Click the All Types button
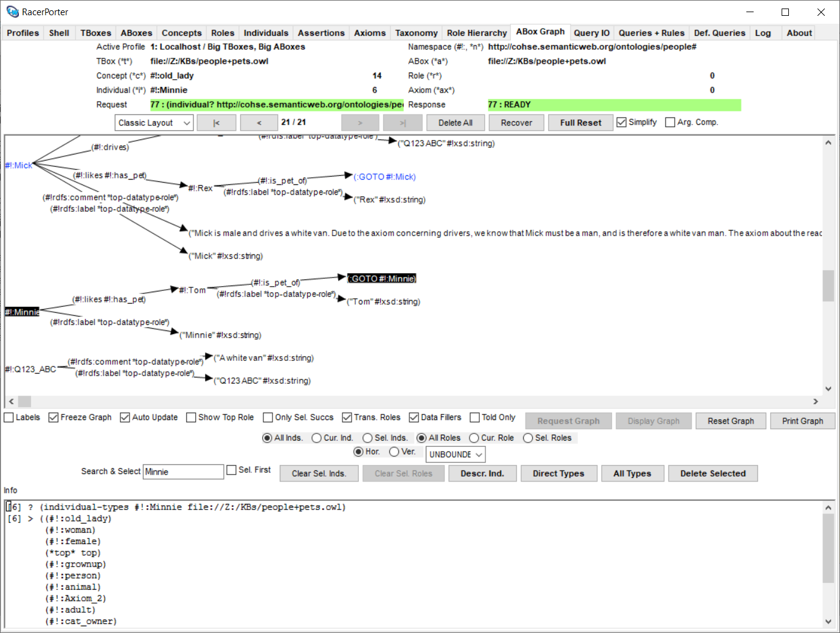 coord(632,474)
